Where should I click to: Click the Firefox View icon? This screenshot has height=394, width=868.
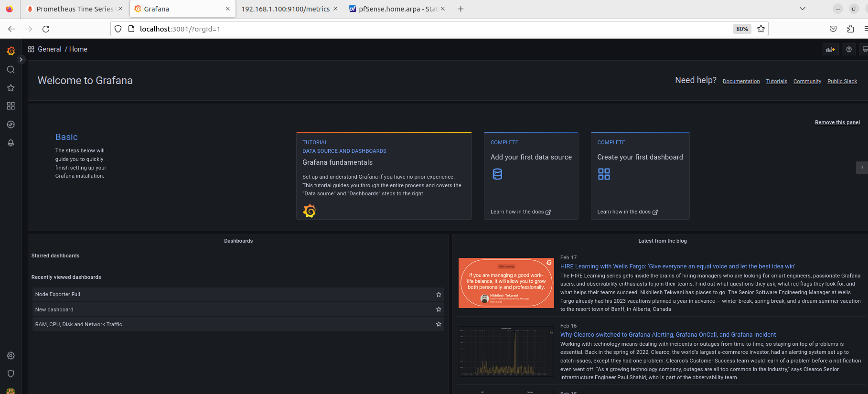(9, 9)
